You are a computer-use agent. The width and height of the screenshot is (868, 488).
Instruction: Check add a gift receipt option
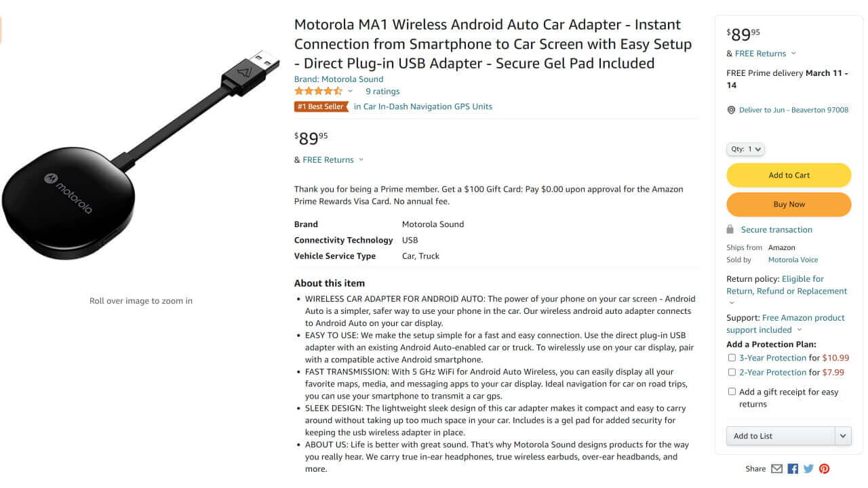732,391
